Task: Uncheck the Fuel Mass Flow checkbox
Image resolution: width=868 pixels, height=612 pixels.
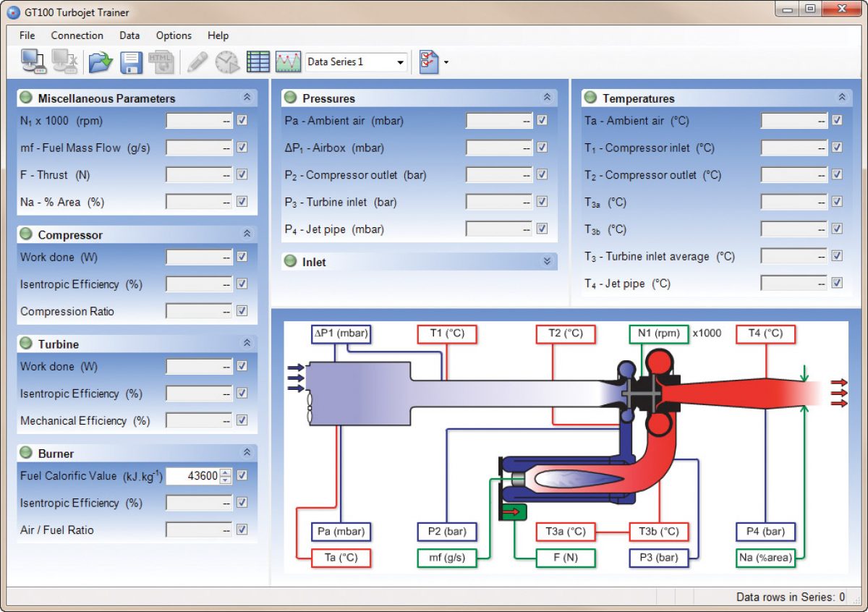Action: 242,147
